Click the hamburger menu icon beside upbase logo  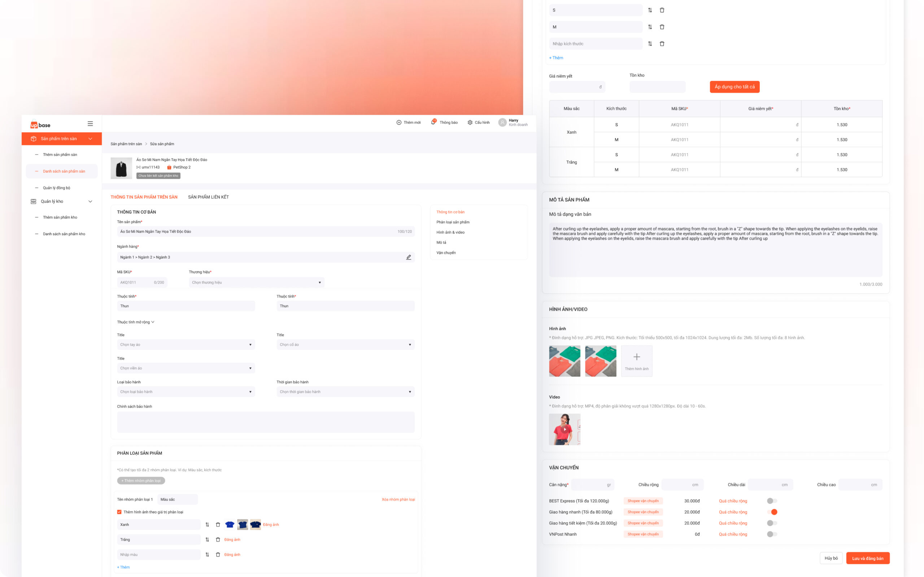[90, 124]
